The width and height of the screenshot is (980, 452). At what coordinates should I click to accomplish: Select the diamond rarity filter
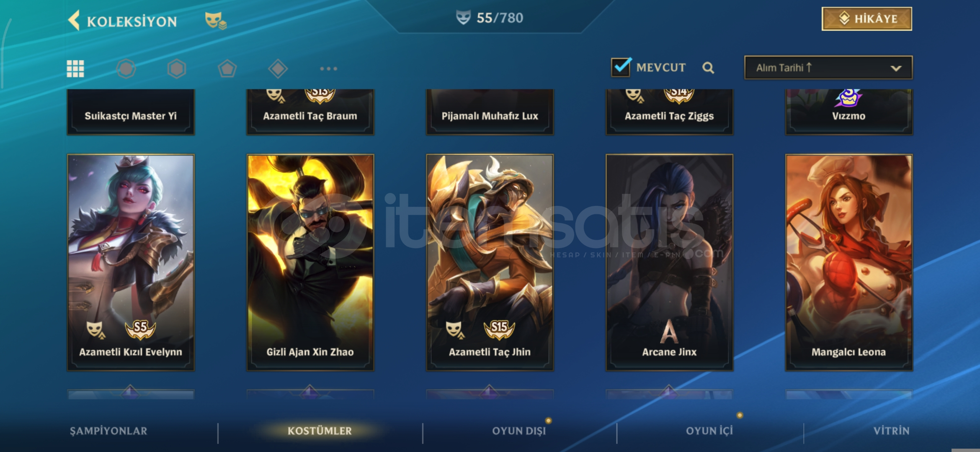pos(278,69)
